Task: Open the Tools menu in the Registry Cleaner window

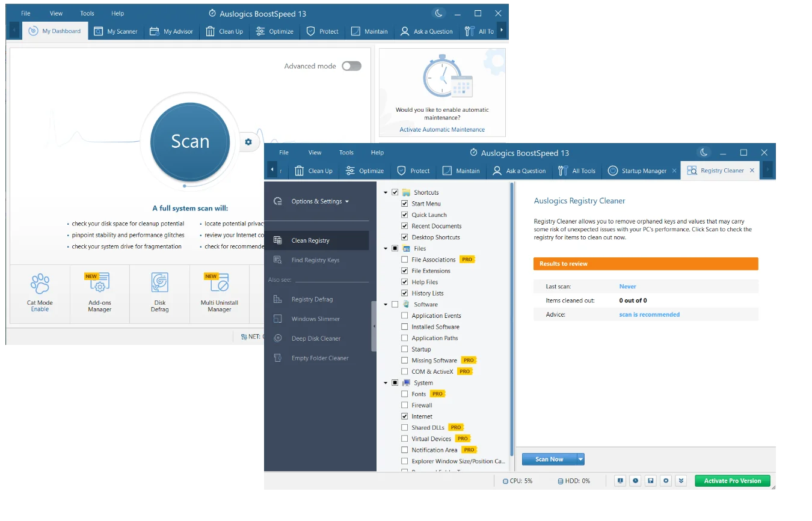Action: point(346,153)
